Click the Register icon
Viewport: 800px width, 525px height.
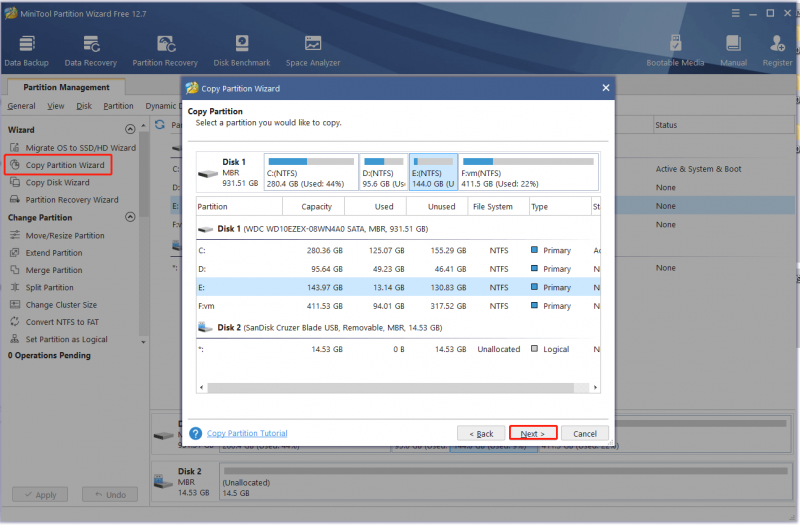tap(778, 51)
